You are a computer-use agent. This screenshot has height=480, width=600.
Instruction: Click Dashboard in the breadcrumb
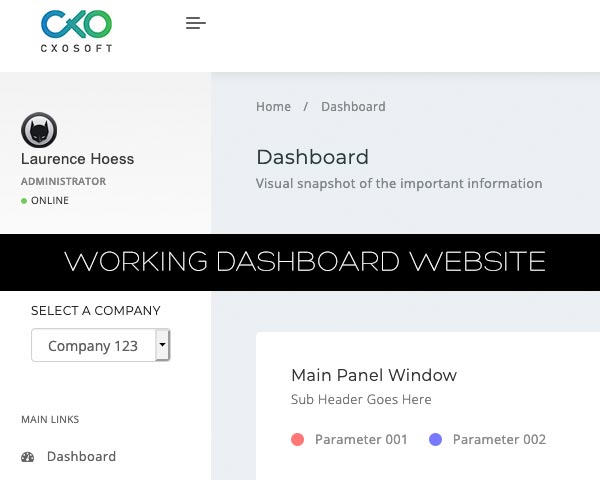(353, 106)
